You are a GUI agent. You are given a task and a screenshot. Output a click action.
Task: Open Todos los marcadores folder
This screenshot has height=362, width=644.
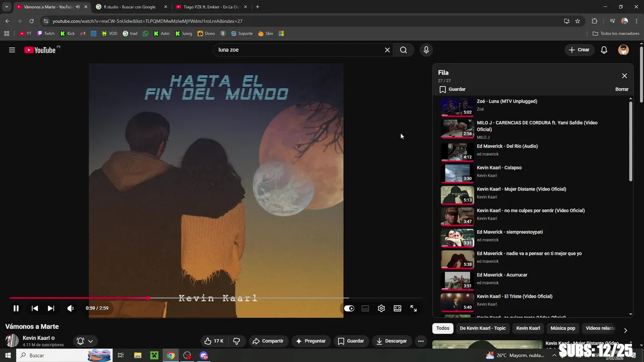click(x=616, y=34)
